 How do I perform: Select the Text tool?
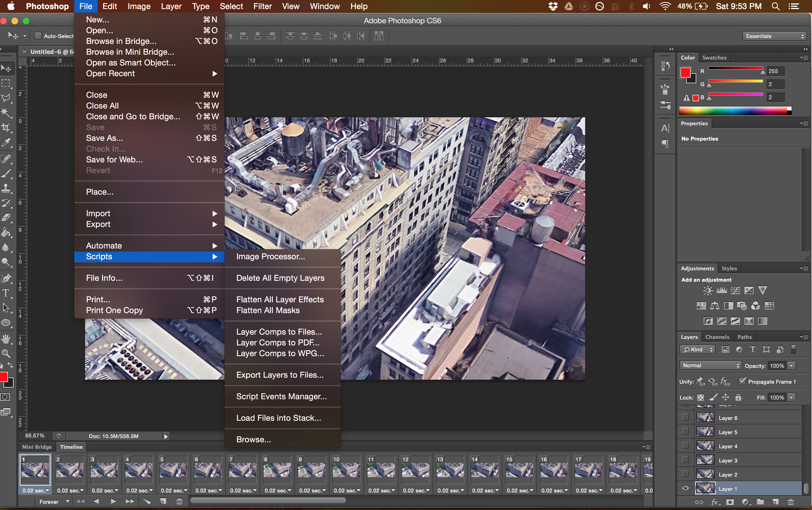pyautogui.click(x=7, y=294)
